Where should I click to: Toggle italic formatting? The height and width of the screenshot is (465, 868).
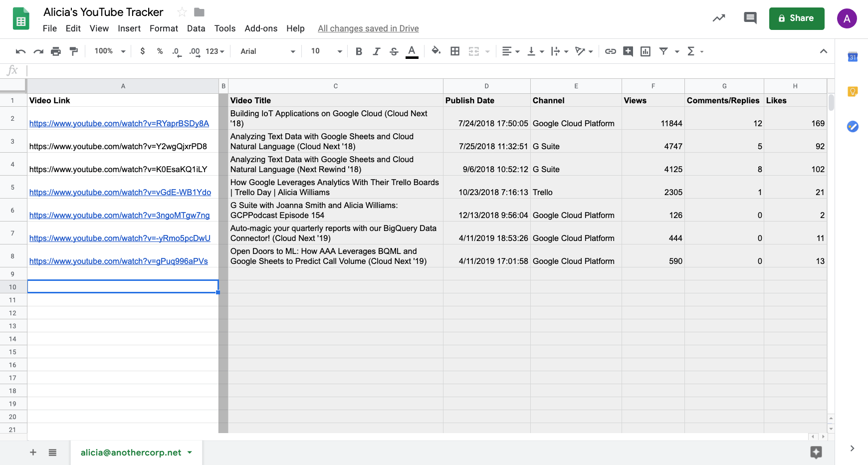(x=376, y=51)
